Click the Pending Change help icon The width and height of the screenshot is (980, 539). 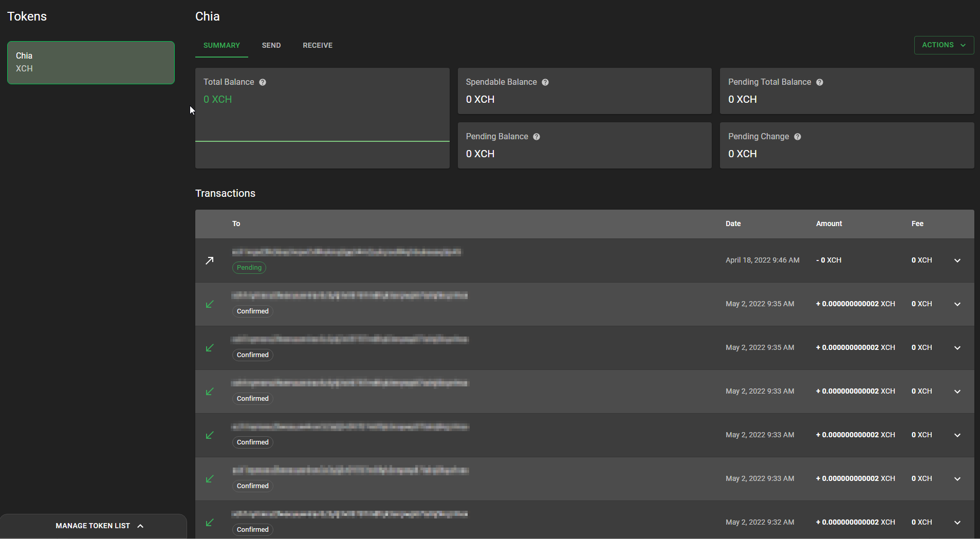point(798,136)
